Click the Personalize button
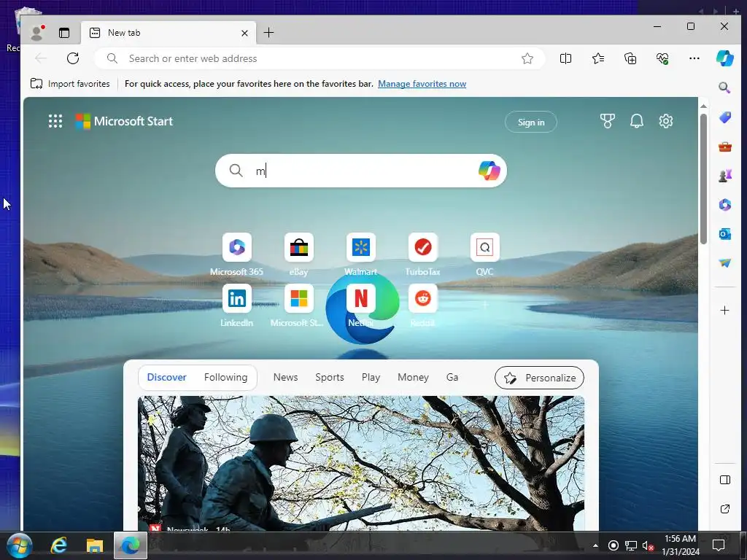The image size is (747, 560). click(539, 378)
